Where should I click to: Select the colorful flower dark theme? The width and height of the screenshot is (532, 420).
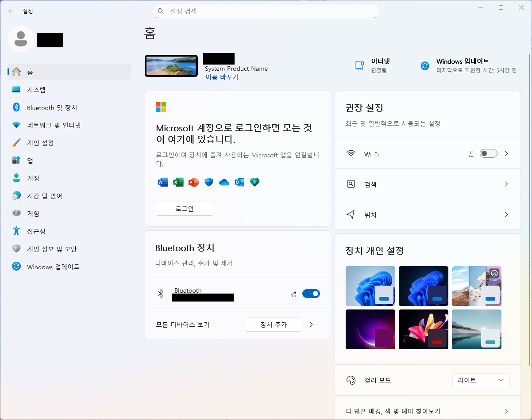pyautogui.click(x=424, y=329)
